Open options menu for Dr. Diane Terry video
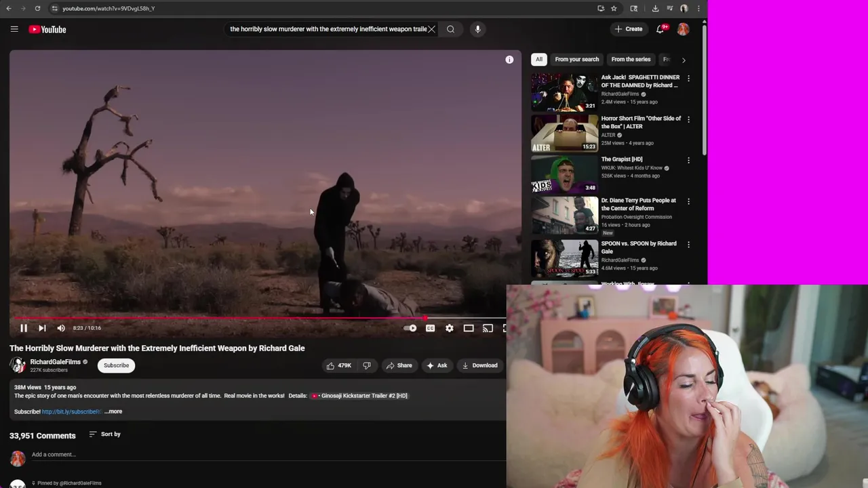 (x=688, y=201)
